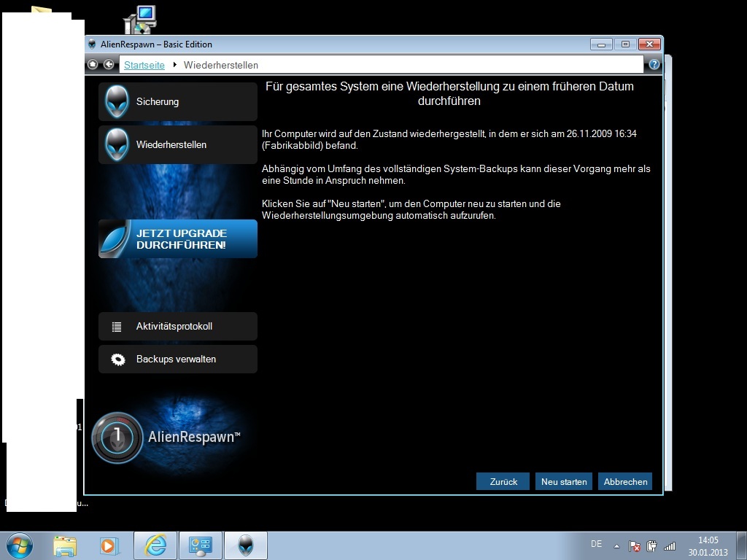Click Neu starten to reboot
The image size is (747, 560).
[x=564, y=481]
